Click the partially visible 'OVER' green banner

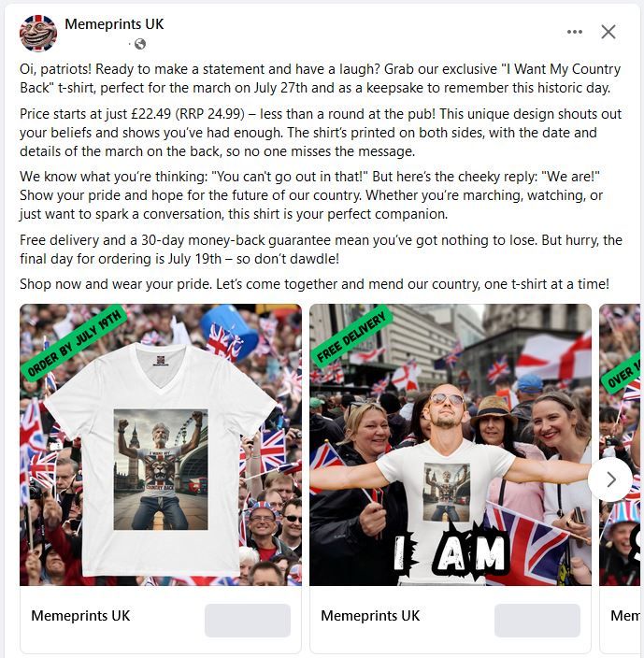click(622, 375)
